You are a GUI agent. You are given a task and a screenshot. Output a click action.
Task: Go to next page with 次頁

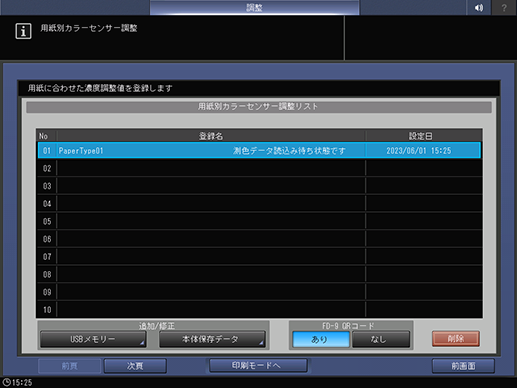[135, 366]
